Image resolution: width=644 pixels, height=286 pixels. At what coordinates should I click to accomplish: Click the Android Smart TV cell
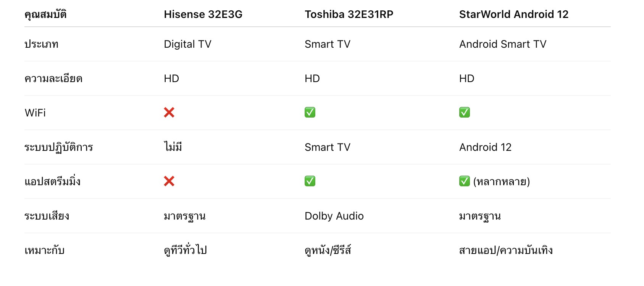503,44
